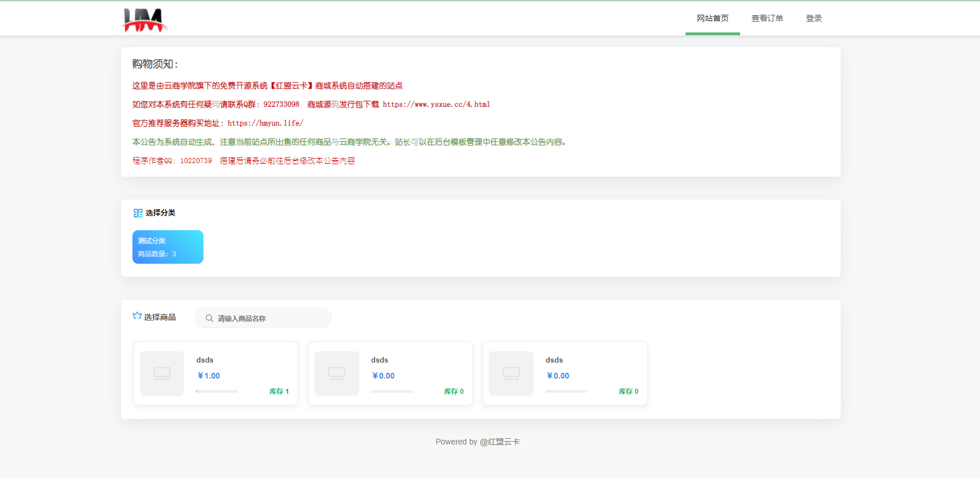Click the 选择商品 section label
The width and height of the screenshot is (980, 478).
tap(160, 317)
